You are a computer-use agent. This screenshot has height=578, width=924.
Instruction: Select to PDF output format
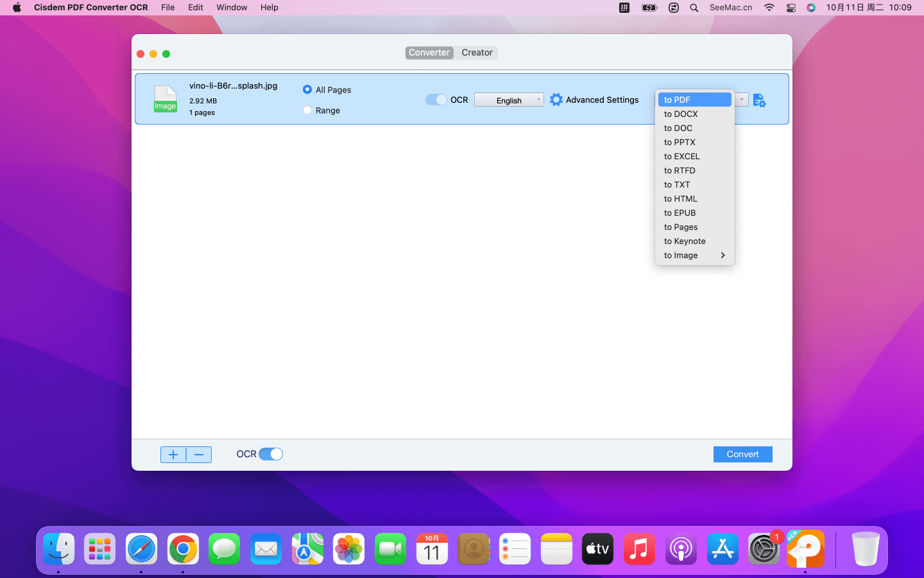(695, 100)
